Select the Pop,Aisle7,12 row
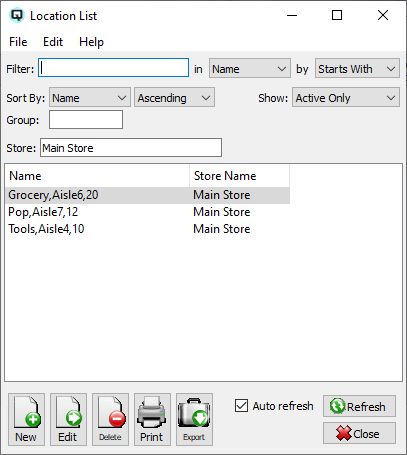Image resolution: width=407 pixels, height=455 pixels. click(x=147, y=212)
